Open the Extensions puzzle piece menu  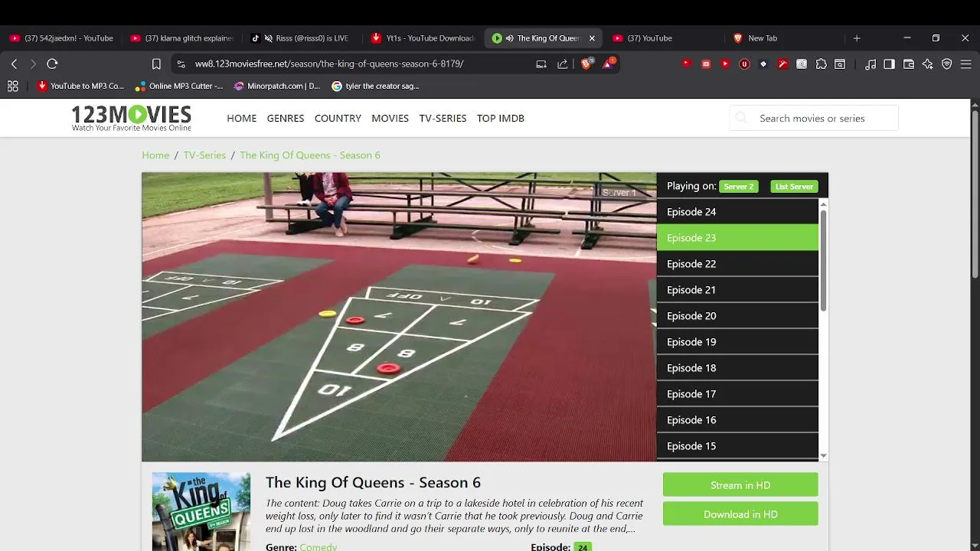coord(822,64)
